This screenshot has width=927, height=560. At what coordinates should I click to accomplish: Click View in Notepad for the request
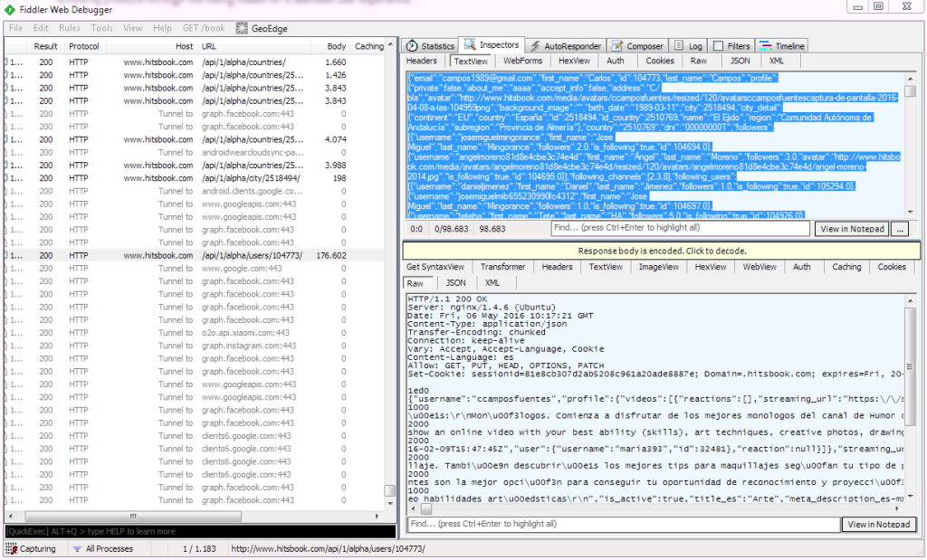[852, 229]
